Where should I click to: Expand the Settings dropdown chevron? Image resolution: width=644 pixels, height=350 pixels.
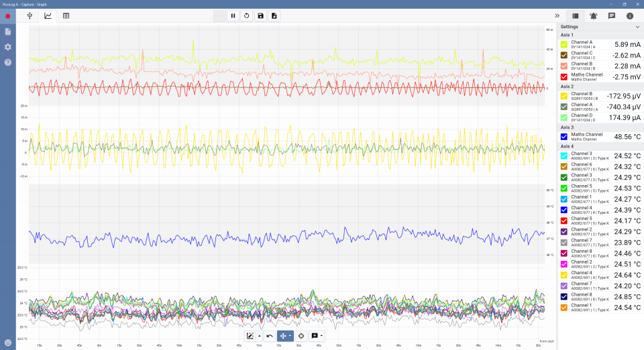click(637, 27)
